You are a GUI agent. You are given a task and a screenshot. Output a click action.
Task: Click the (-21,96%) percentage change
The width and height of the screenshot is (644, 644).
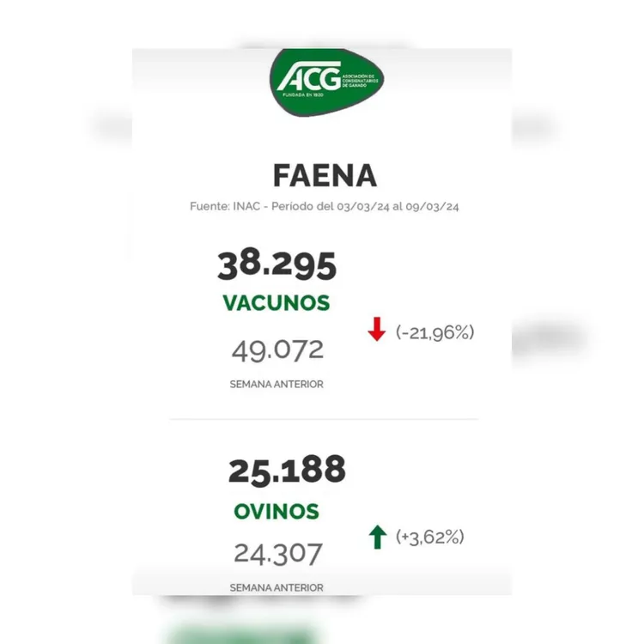(435, 331)
